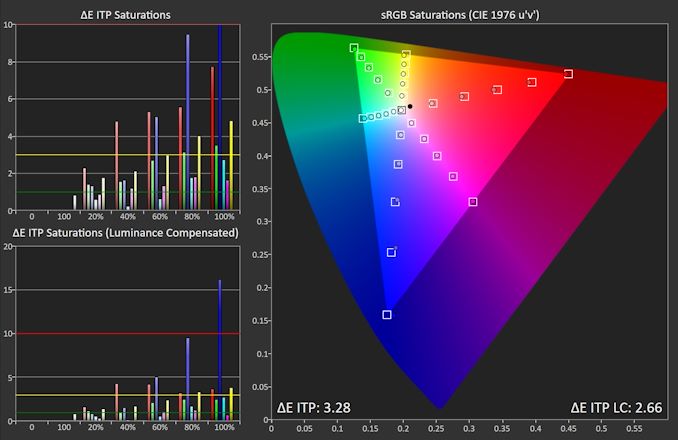Click the white point target square at gamut center
This screenshot has height=440, width=678.
(x=402, y=110)
